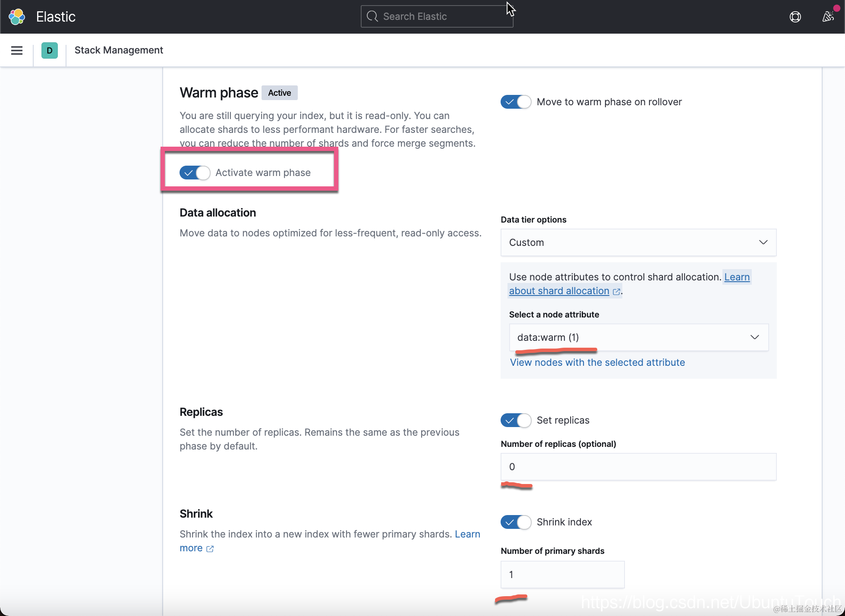Click the Stack Management breadcrumb
This screenshot has width=845, height=616.
coord(119,50)
